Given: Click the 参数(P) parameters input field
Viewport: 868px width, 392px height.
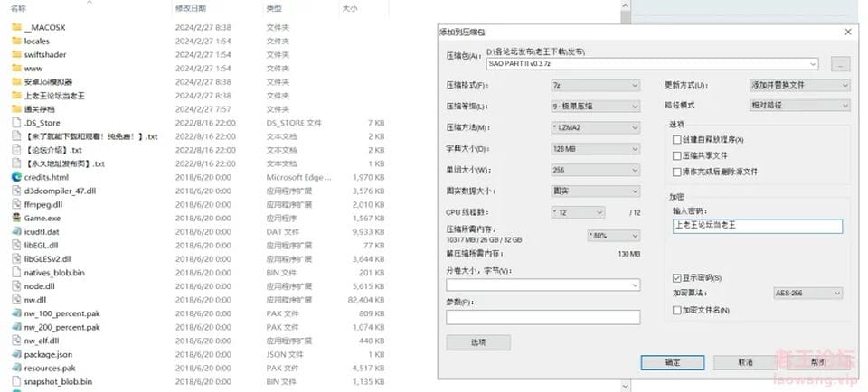Looking at the screenshot, I should (x=543, y=317).
